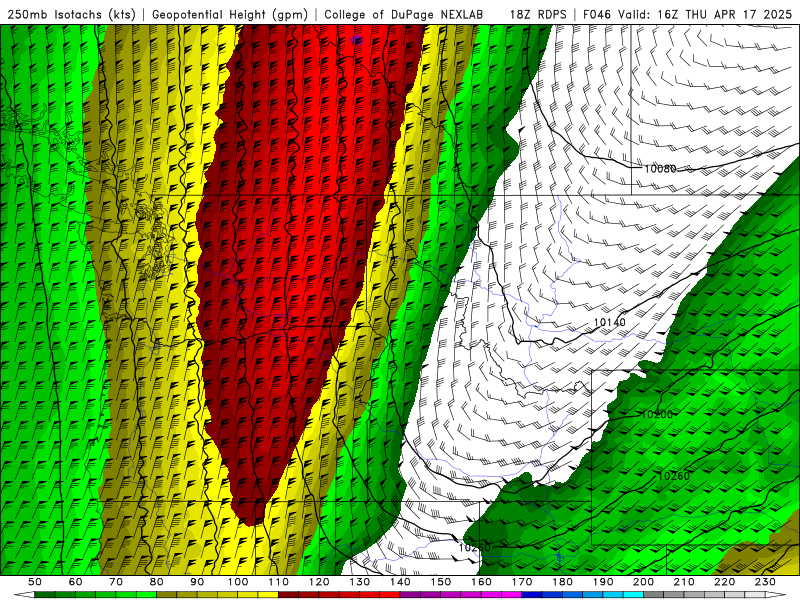Click the 50 value on the colorbar scale
Viewport: 800px width, 600px height.
click(x=35, y=582)
